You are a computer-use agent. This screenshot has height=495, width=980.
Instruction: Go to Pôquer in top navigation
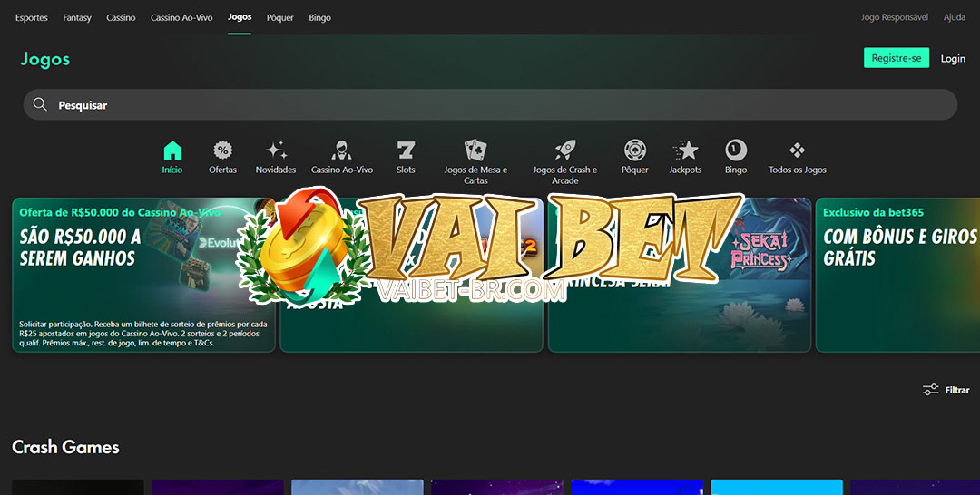coord(280,17)
